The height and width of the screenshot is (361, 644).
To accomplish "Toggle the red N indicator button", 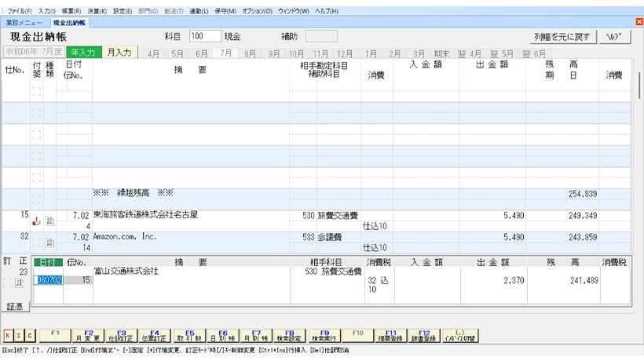I will coord(8,335).
